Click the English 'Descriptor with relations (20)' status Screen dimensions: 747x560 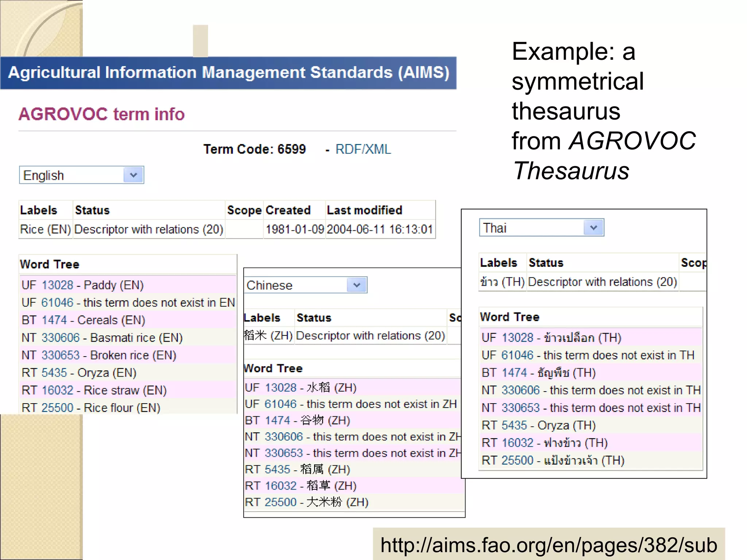click(149, 229)
